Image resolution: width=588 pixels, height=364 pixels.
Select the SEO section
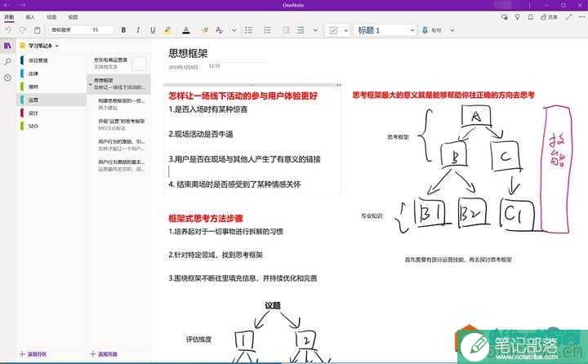53,127
